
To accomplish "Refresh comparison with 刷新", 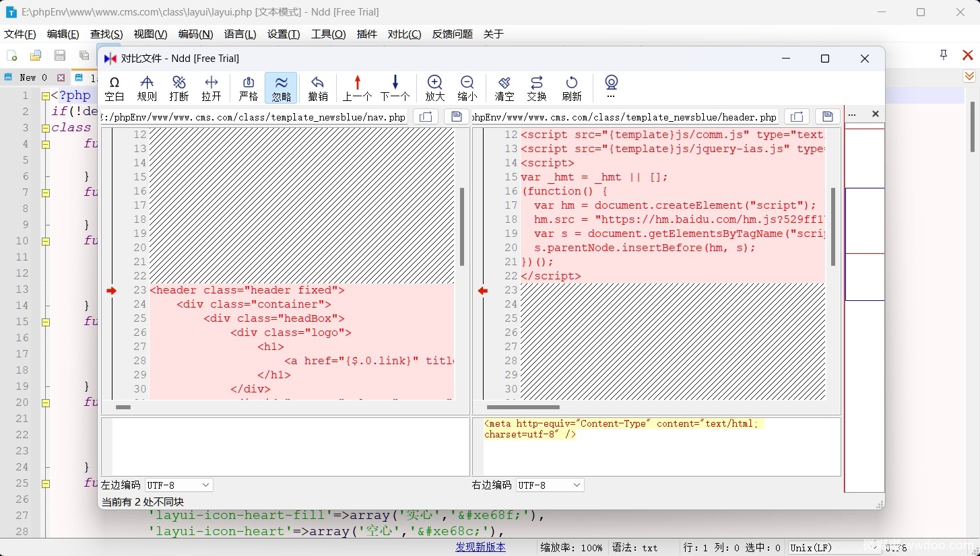I will (572, 88).
